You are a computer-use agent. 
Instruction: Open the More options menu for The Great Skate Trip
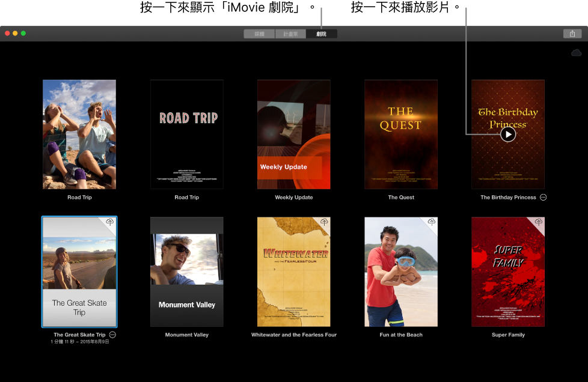(112, 335)
